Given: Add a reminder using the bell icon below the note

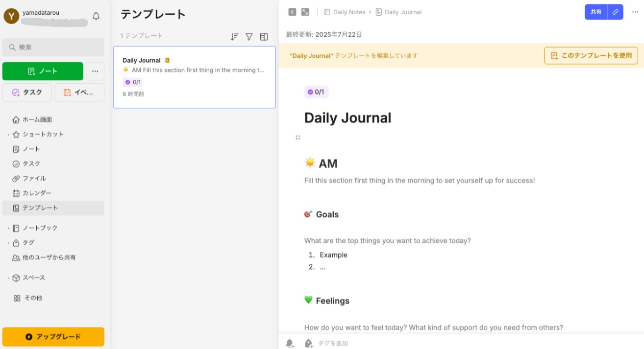Looking at the screenshot, I should pos(289,343).
